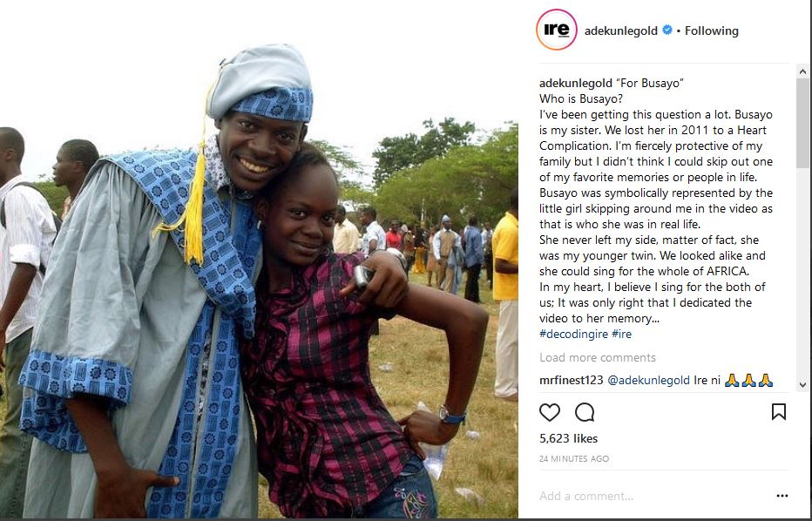Click the comments scrollbar up arrow

[802, 71]
